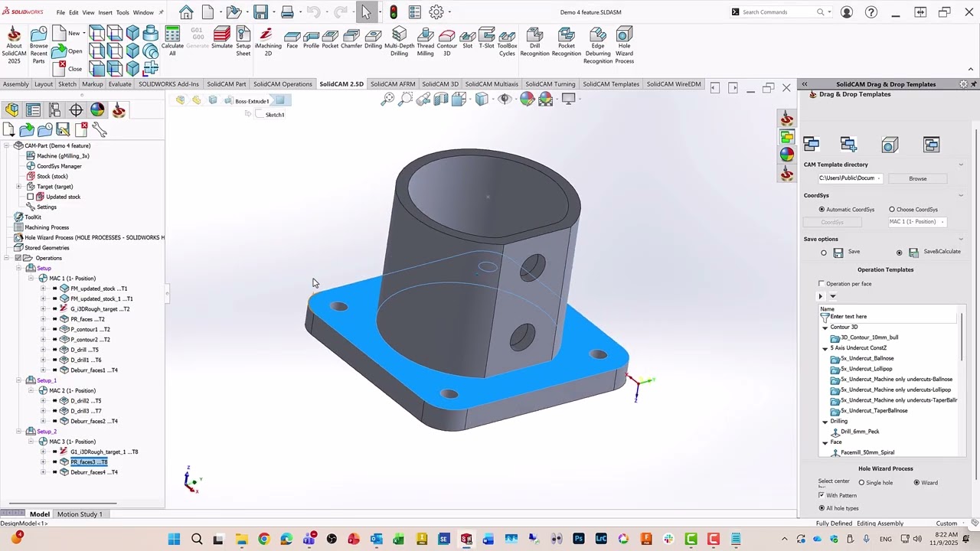This screenshot has width=980, height=551.
Task: Open Drill Recognition tool
Action: pos(534,41)
